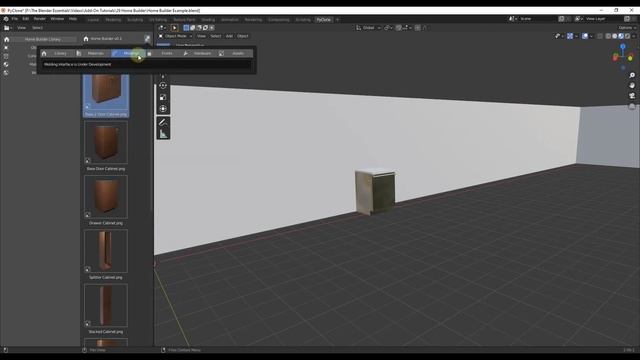The height and width of the screenshot is (360, 640).
Task: Open the file browser Select menu
Action: [37, 28]
